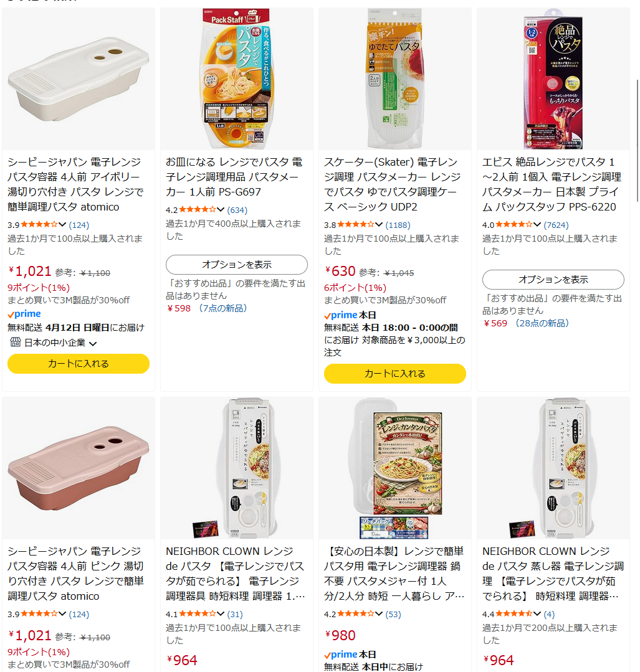Click star rating of pink atomico container
The height and width of the screenshot is (672, 640).
pyautogui.click(x=39, y=613)
